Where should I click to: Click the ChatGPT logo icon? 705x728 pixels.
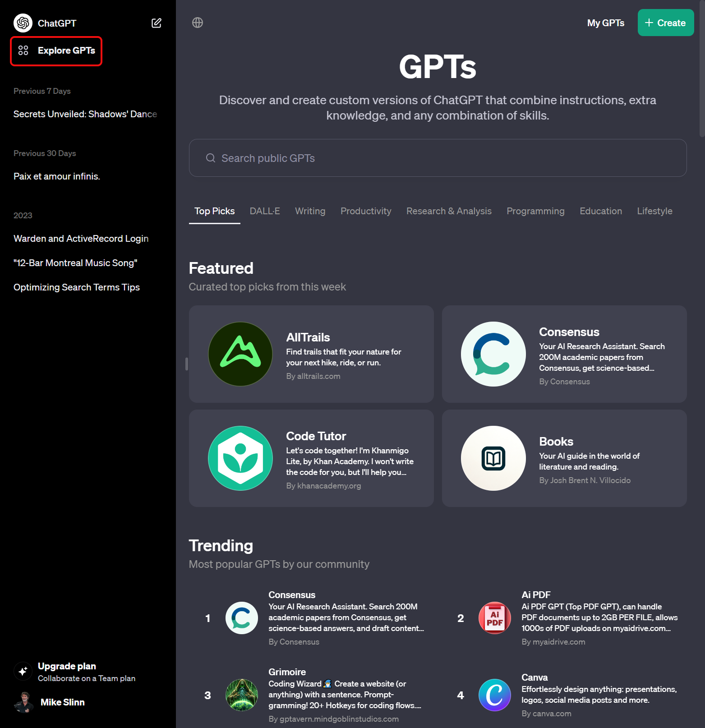23,23
